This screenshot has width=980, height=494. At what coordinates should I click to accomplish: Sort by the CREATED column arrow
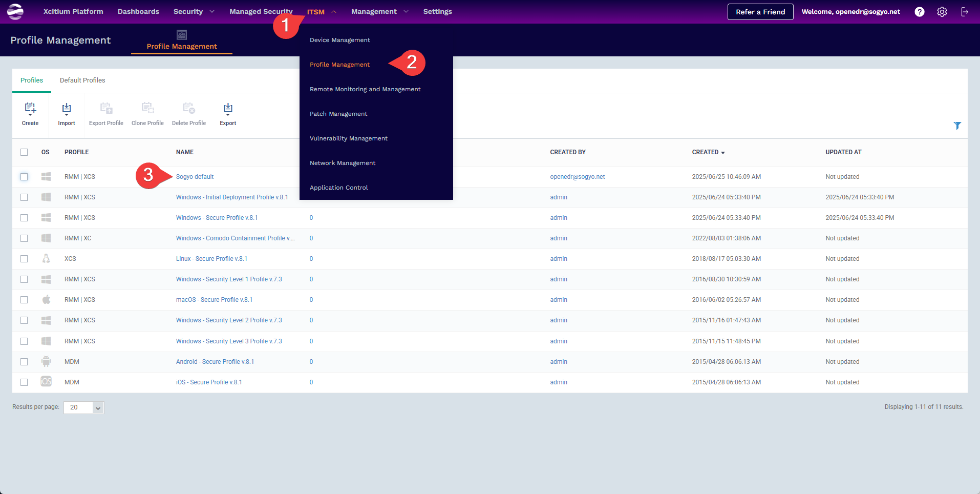(x=723, y=153)
